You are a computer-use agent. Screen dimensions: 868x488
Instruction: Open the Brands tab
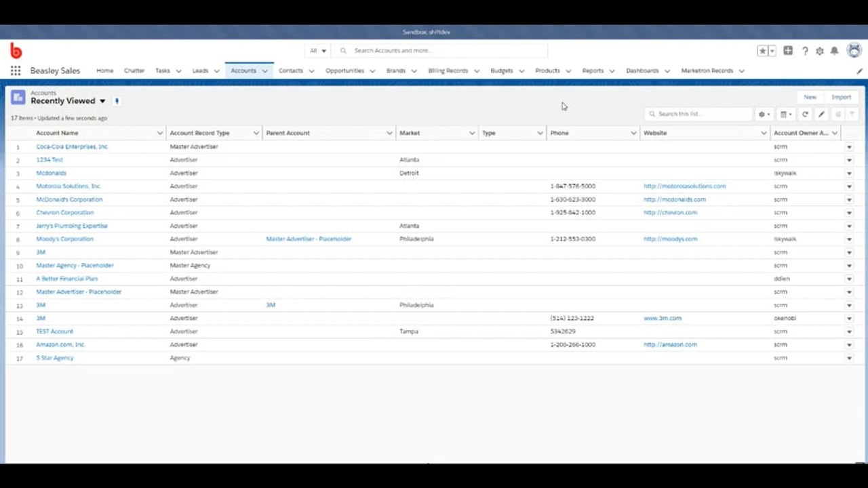coord(396,70)
